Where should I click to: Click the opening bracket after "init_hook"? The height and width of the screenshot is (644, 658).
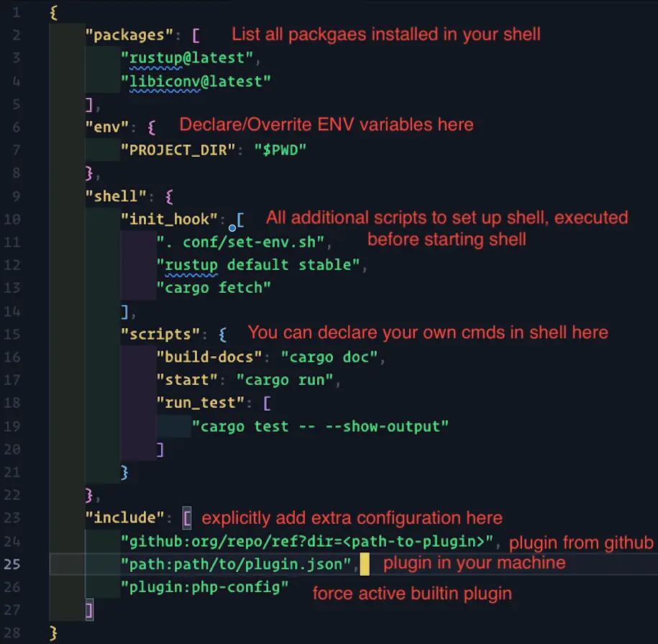(240, 219)
